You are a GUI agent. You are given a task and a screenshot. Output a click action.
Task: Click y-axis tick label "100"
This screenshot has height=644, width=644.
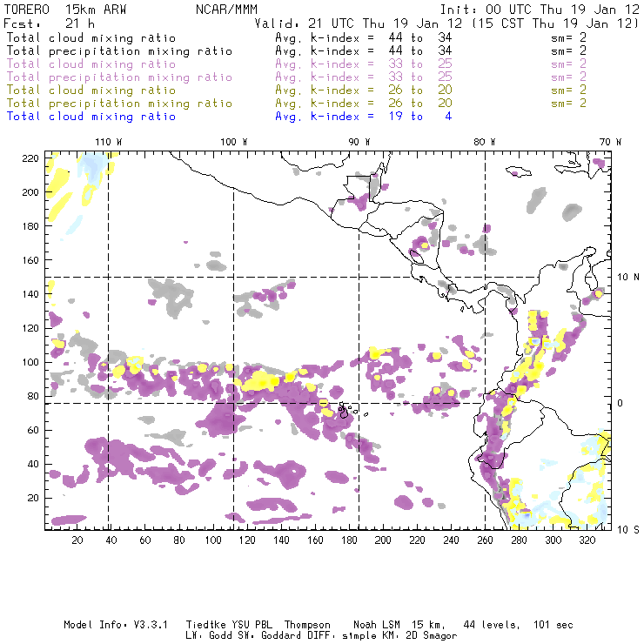30,362
